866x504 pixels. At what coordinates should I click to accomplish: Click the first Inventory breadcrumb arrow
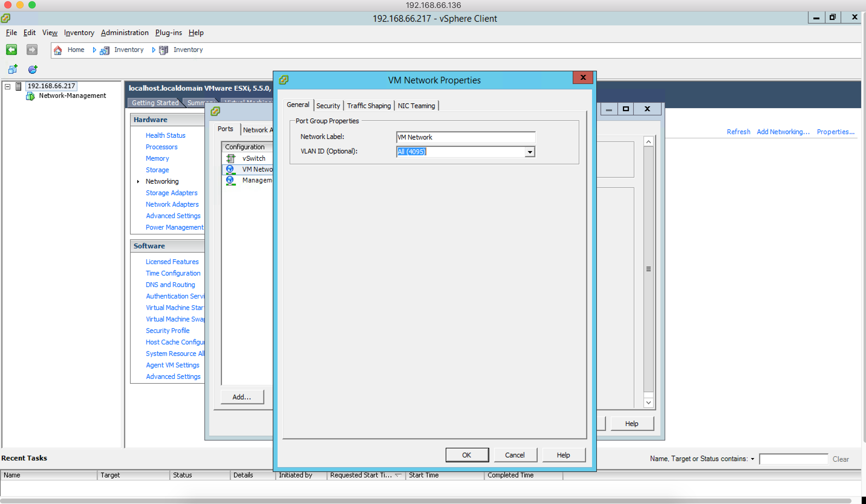pos(95,50)
